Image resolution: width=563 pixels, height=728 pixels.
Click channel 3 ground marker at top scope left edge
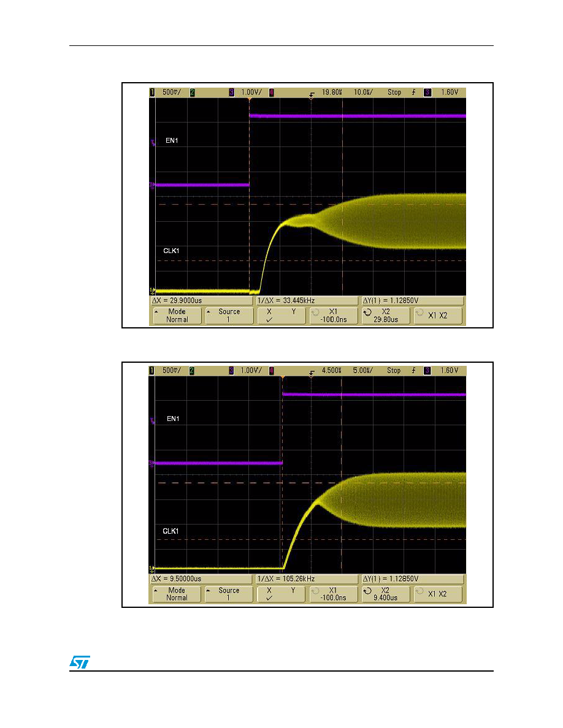coord(152,185)
